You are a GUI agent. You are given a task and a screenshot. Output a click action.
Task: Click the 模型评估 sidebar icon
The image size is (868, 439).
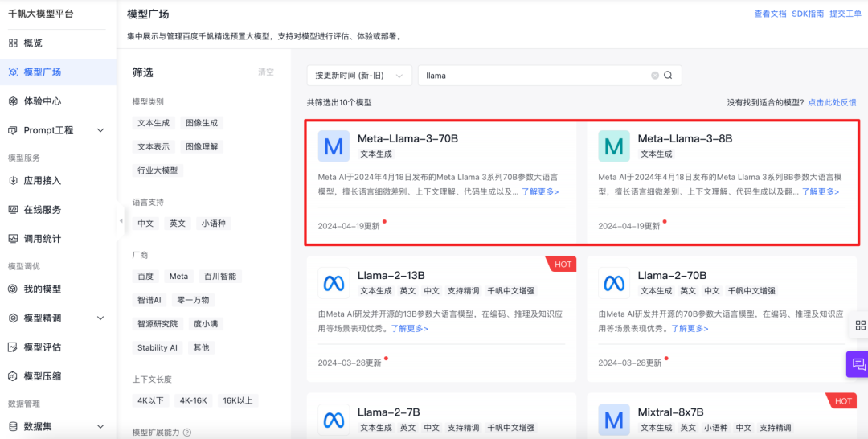pos(14,347)
